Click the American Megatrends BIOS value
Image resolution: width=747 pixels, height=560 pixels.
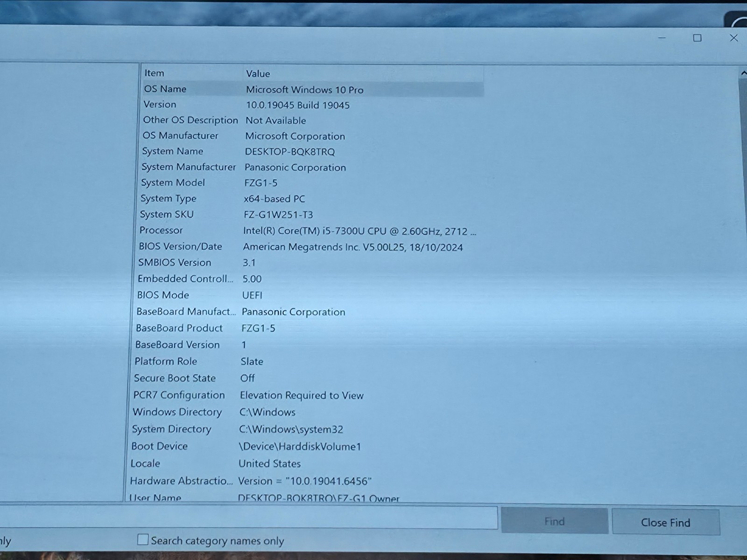click(353, 247)
